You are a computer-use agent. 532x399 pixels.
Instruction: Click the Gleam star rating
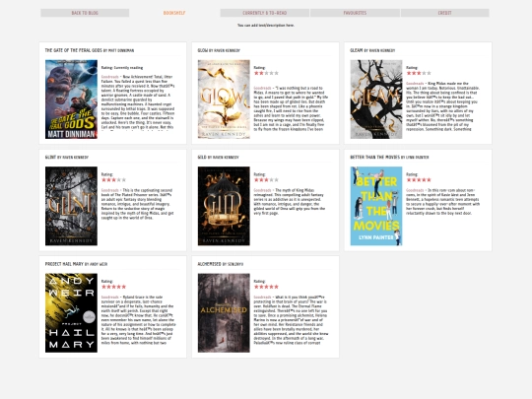tap(419, 73)
